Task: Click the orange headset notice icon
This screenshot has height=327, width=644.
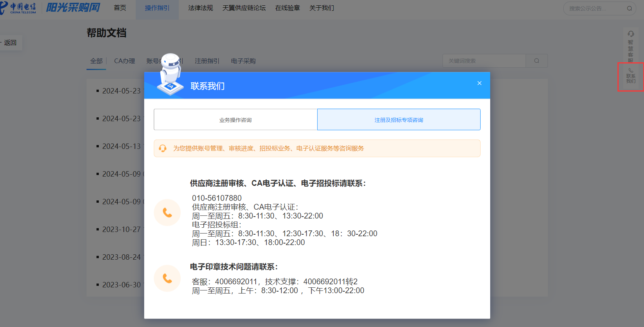Action: coord(163,148)
